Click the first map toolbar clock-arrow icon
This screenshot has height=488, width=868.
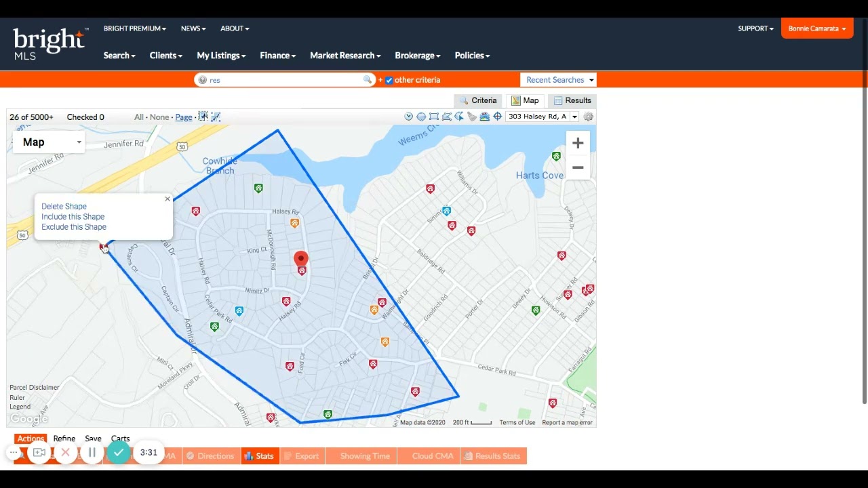tap(408, 117)
